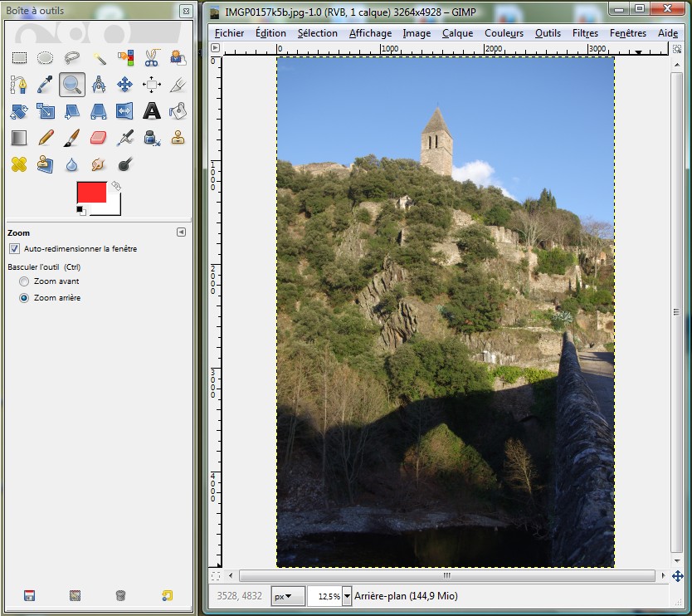Swap foreground and background colors
The width and height of the screenshot is (692, 616).
tap(116, 186)
